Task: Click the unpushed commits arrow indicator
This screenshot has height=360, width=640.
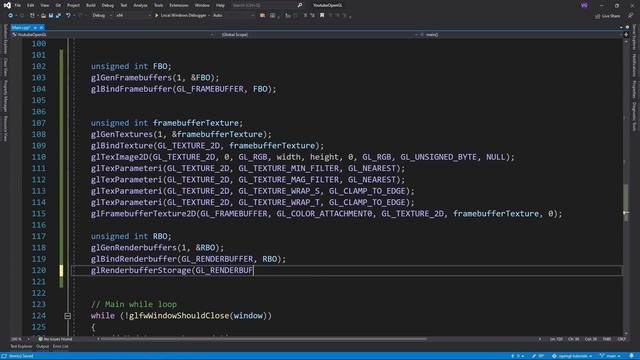Action: coord(517,356)
